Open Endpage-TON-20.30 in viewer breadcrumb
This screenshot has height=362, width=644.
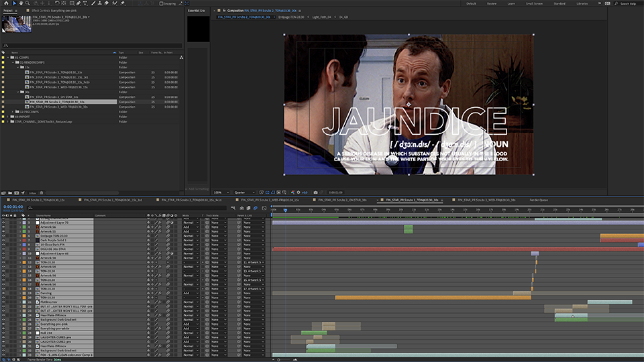point(290,17)
